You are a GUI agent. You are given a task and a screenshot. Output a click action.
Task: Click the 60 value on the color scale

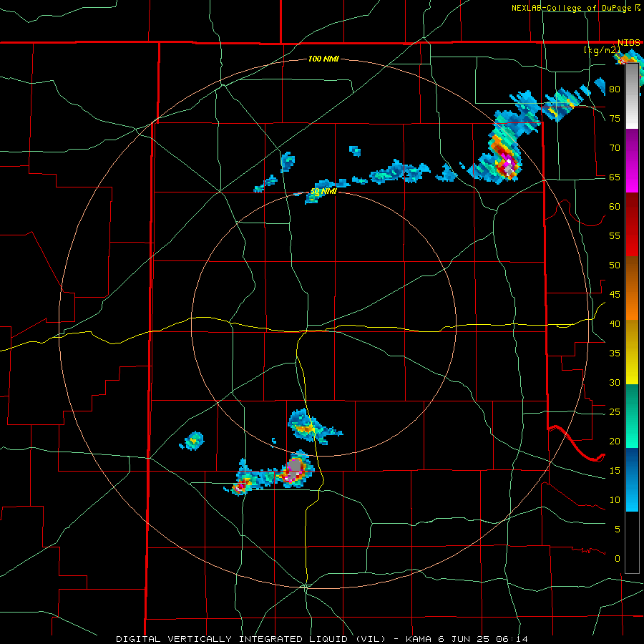coord(615,207)
